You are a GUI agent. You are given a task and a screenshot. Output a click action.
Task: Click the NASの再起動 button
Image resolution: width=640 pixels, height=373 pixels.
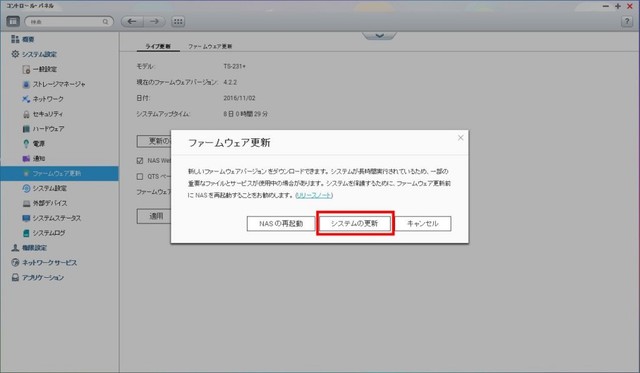click(281, 224)
